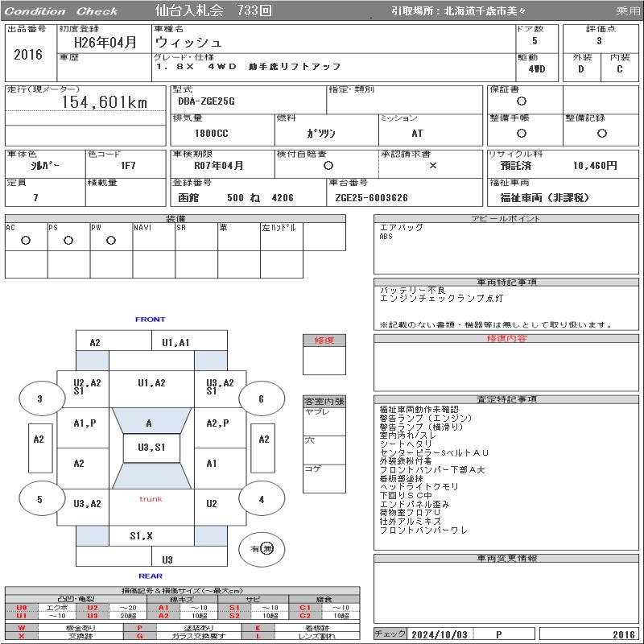644x644 pixels.
Task: Click the transmission value AT
Action: pos(417,133)
